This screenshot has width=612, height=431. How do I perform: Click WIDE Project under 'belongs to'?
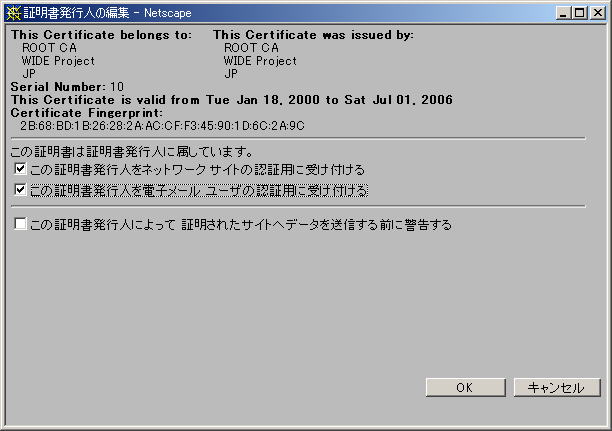pos(58,61)
